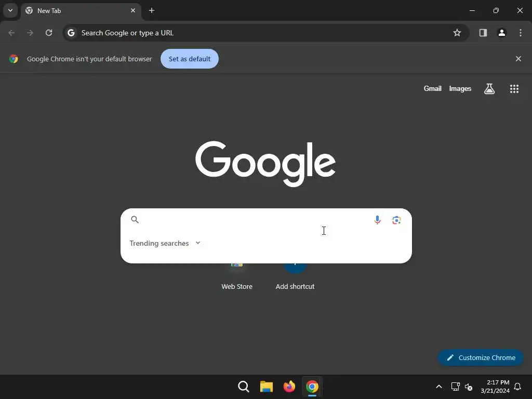The width and height of the screenshot is (532, 399).
Task: Open the Images link
Action: 460,88
